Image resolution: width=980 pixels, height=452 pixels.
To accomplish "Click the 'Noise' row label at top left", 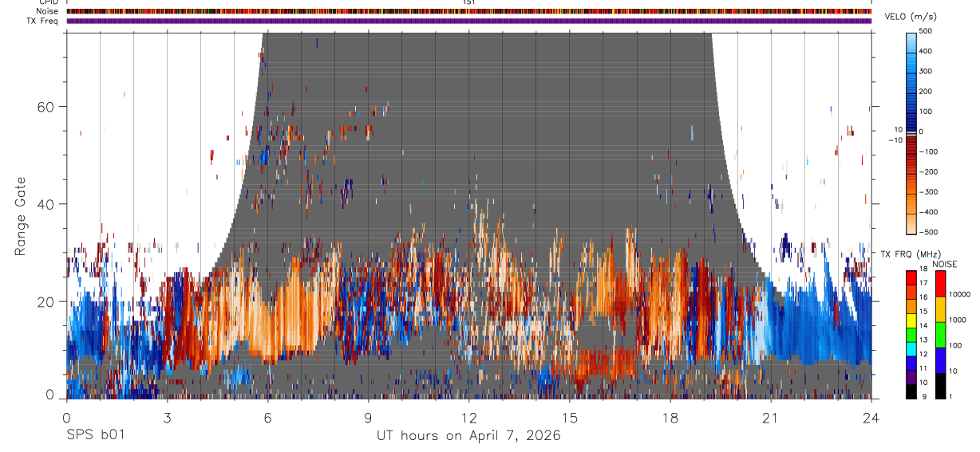I will pyautogui.click(x=47, y=11).
